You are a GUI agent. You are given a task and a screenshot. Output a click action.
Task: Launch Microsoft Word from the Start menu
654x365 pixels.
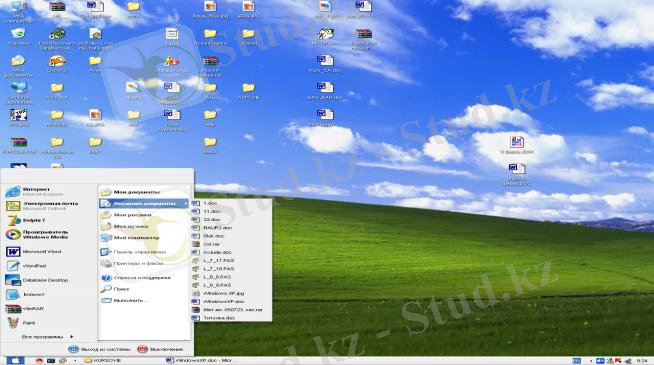33,252
